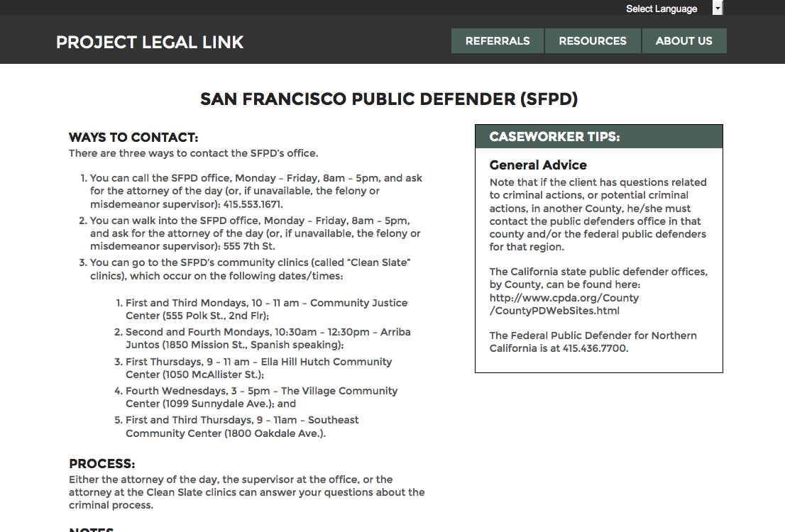Open the Referrals menu

(x=497, y=41)
